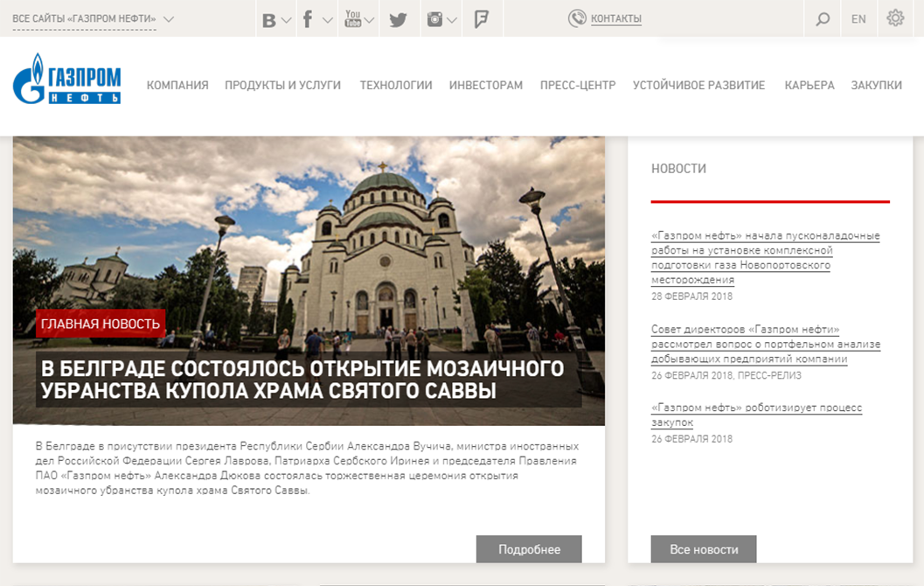
Task: Click the phone icon next to Контакты
Action: coord(576,17)
